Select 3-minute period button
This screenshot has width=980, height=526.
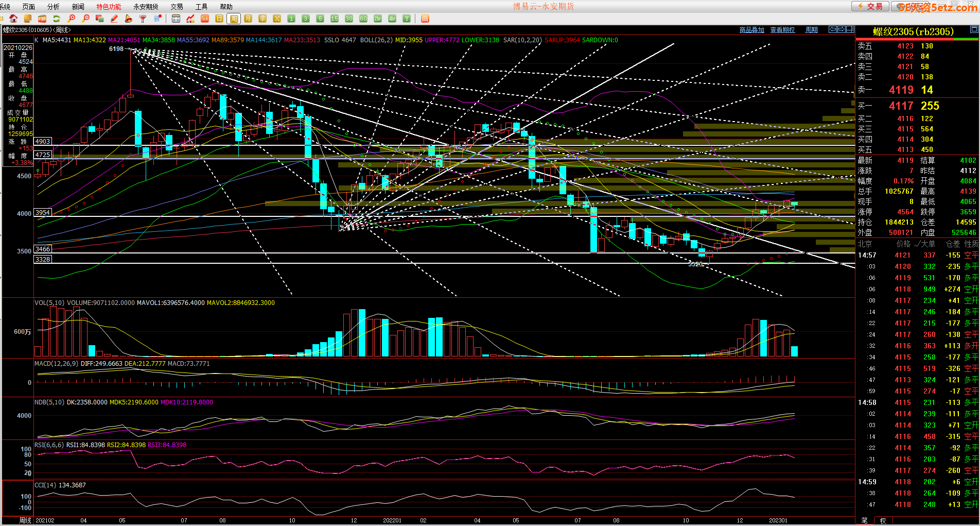pos(306,19)
